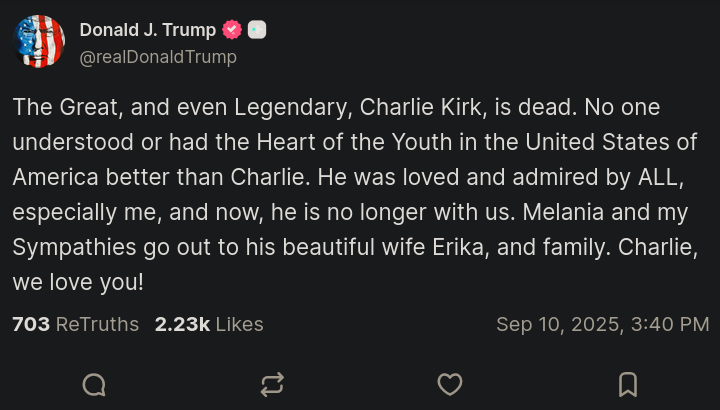Like the post with the heart icon

(x=450, y=385)
